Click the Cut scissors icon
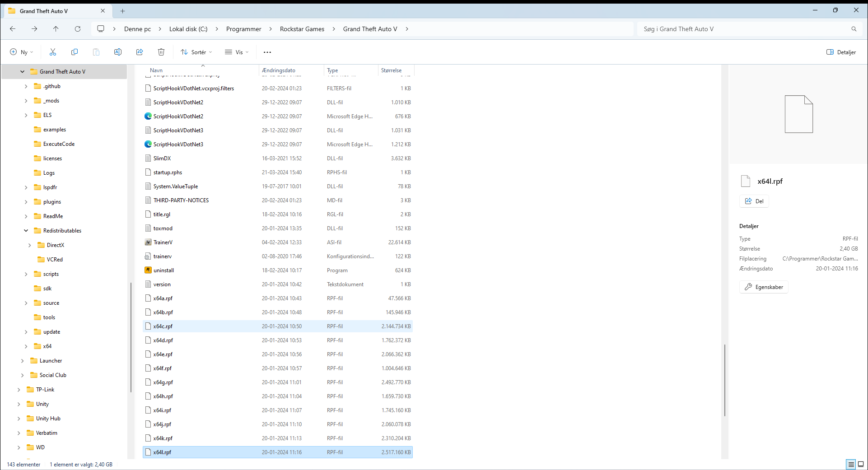The width and height of the screenshot is (868, 470). [x=53, y=52]
